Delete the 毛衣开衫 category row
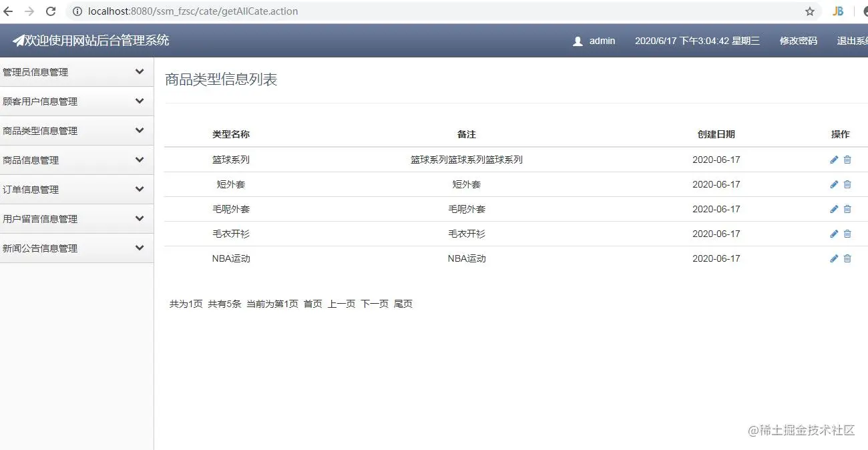Image resolution: width=868 pixels, height=450 pixels. coord(847,234)
